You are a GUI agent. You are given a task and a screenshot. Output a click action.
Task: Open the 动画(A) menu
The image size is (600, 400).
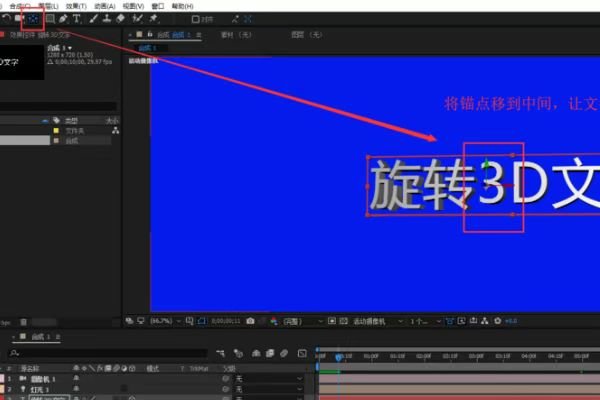tap(104, 6)
